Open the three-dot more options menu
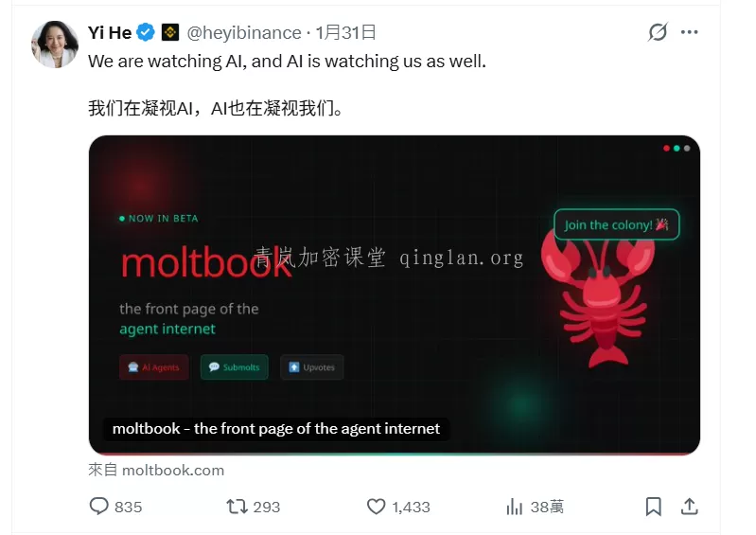 pos(690,32)
